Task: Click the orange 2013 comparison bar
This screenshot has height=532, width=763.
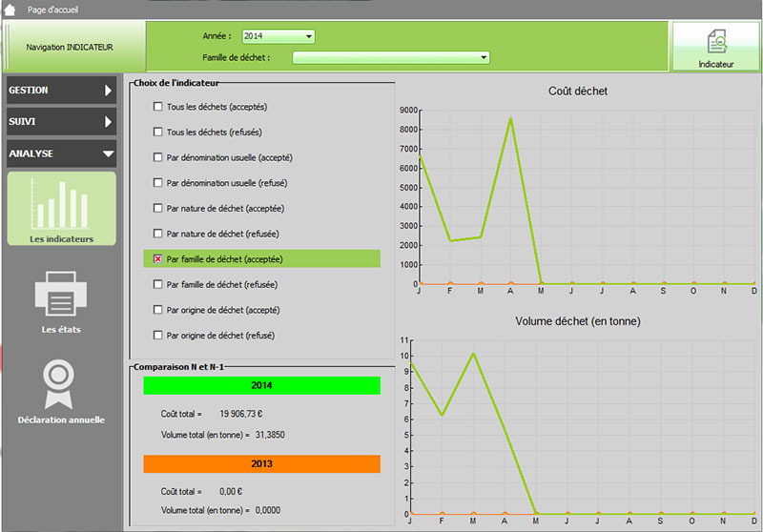Action: tap(261, 464)
